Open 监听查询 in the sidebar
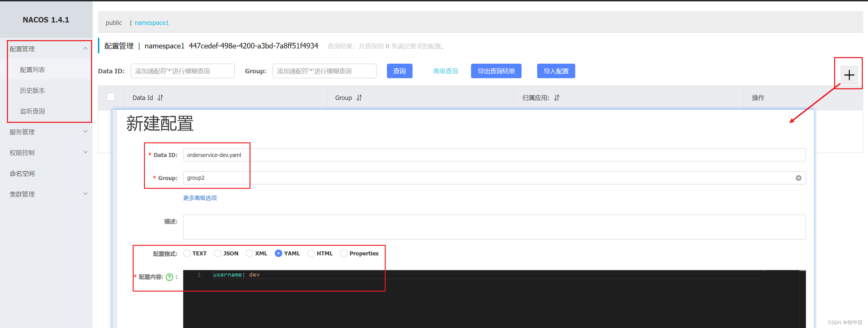The height and width of the screenshot is (328, 868). coord(33,111)
